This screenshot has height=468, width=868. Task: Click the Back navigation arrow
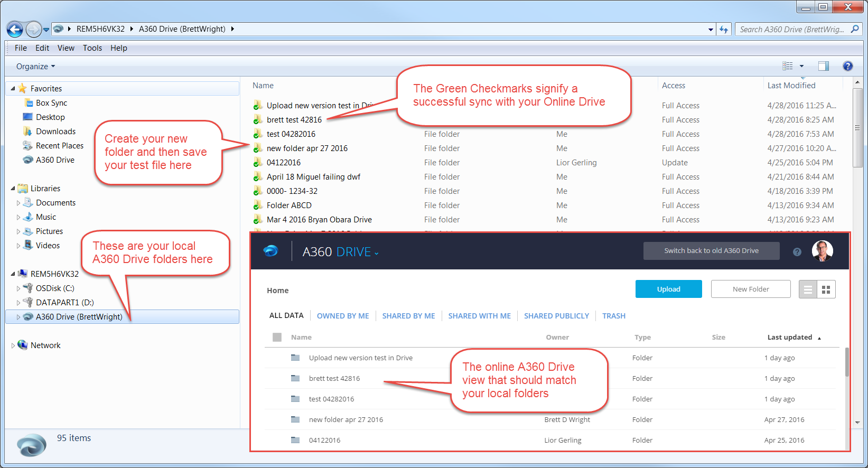[15, 29]
